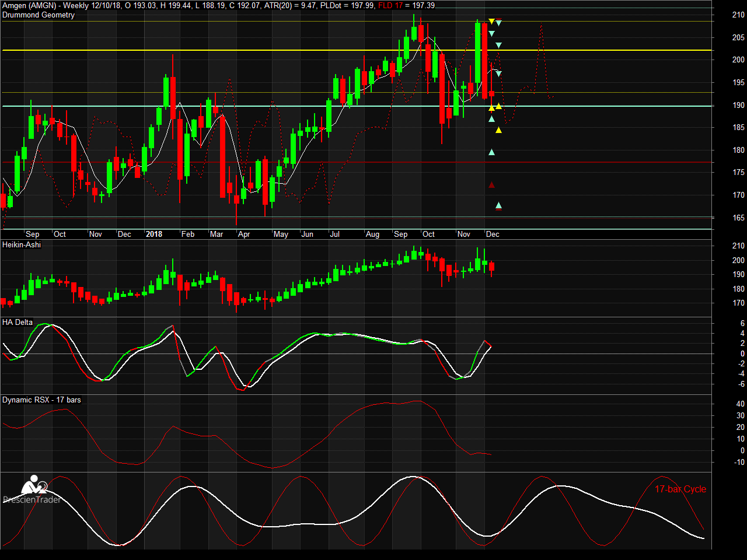Viewport: 747px width, 560px height.
Task: Click the 40 label on RSX axis
Action: coord(740,404)
